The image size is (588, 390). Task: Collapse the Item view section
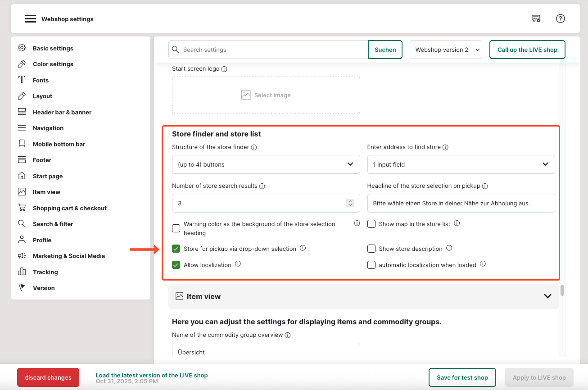click(x=547, y=296)
